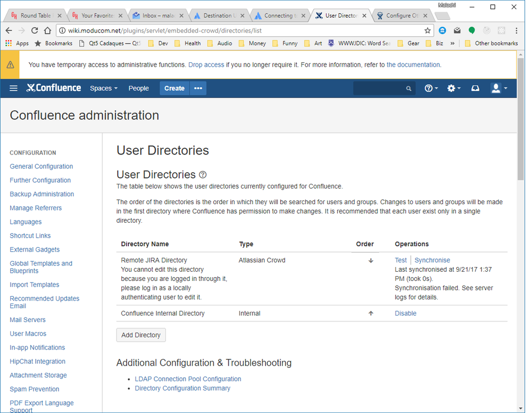Image resolution: width=532 pixels, height=413 pixels.
Task: Open the Confluence sidebar hamburger menu
Action: (13, 88)
